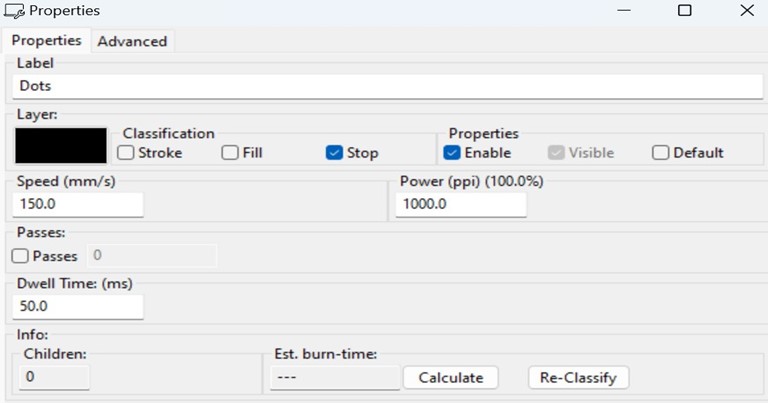Viewport: 768px width, 403px height.
Task: Switch to the Advanced tab
Action: [x=132, y=41]
